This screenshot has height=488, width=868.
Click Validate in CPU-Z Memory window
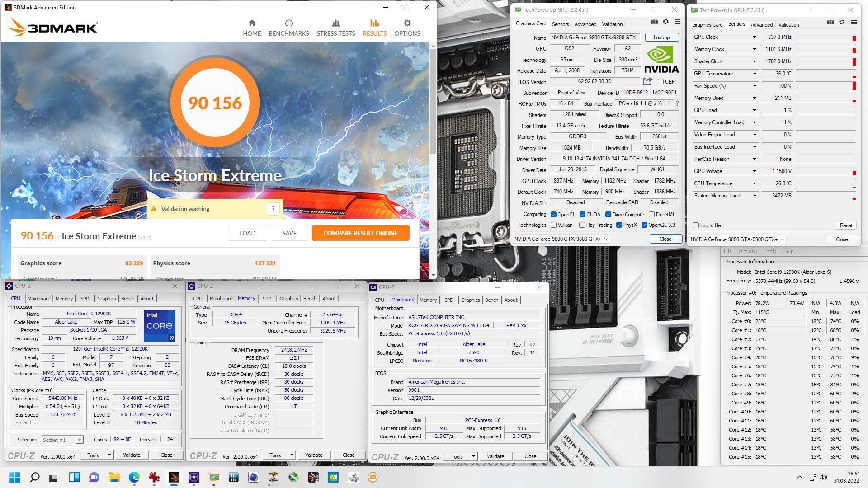point(314,455)
